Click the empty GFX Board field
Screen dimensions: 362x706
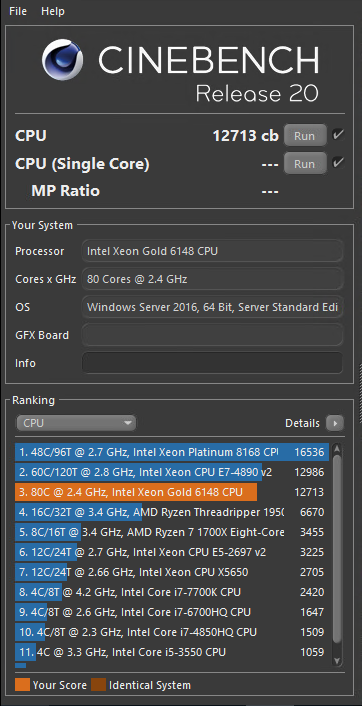[213, 335]
